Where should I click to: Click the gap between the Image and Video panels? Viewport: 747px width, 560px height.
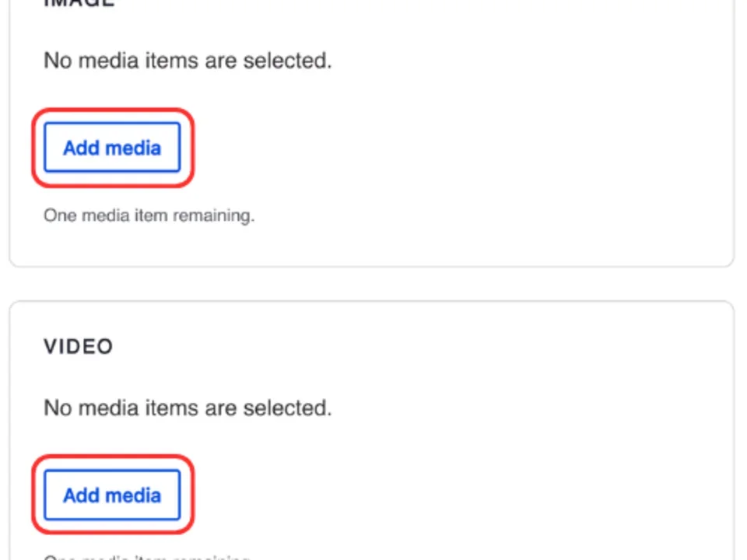[x=372, y=284]
